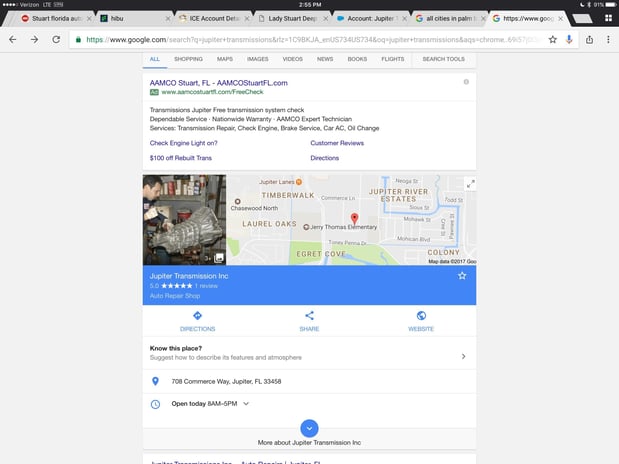This screenshot has width=619, height=464.
Task: Expand the map to fullscreen
Action: (x=470, y=183)
